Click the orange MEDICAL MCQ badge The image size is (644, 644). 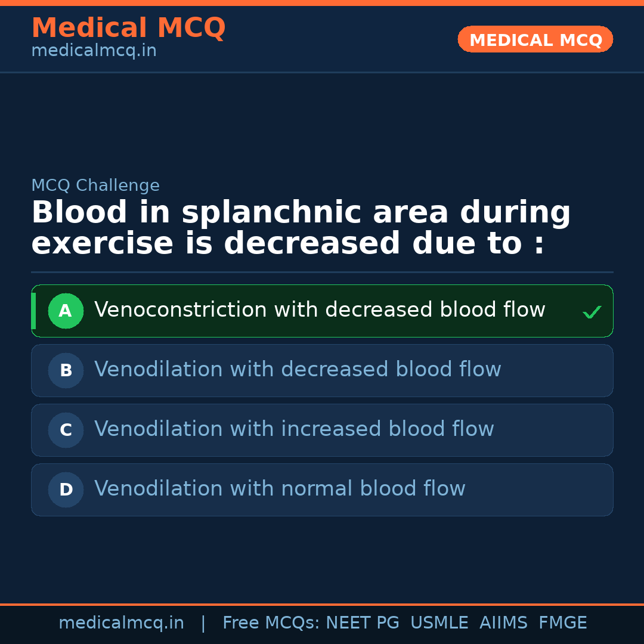pos(535,39)
